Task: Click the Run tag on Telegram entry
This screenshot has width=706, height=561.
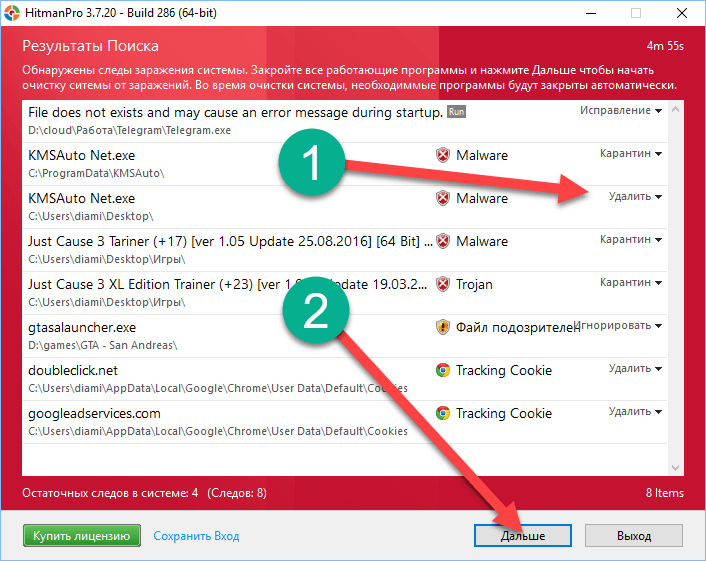Action: tap(456, 112)
